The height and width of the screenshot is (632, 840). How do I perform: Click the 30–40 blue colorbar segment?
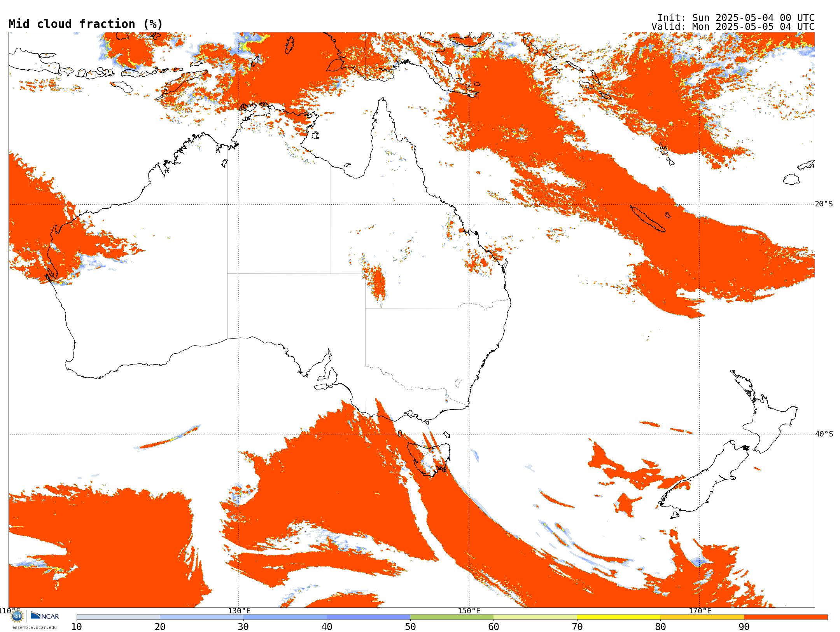[285, 617]
